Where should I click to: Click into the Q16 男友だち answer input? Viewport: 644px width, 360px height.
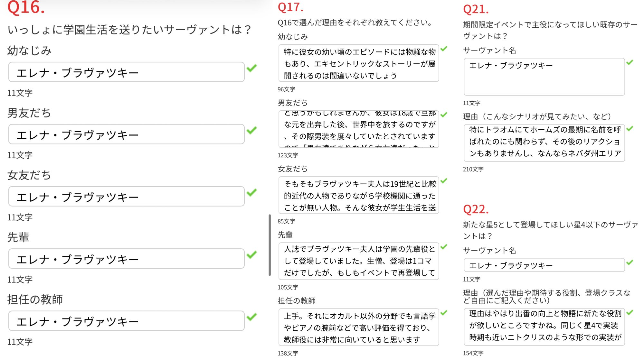126,134
